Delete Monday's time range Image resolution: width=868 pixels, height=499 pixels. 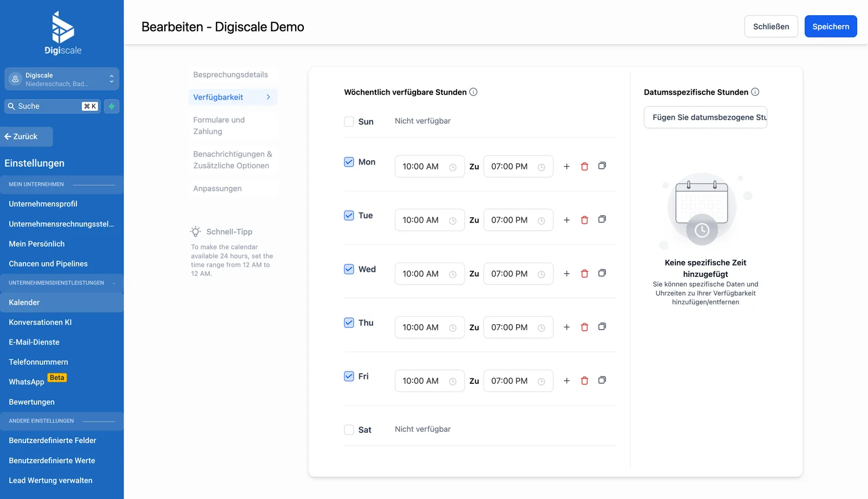(x=584, y=167)
